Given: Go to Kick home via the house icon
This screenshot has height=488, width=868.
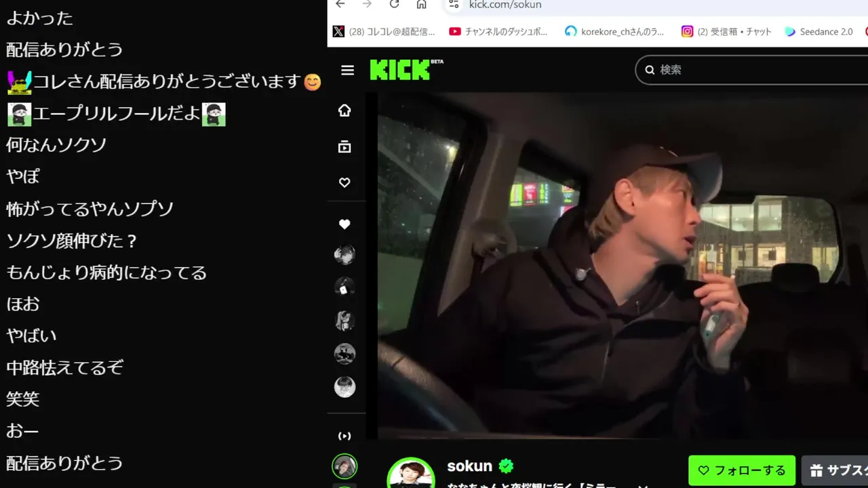Looking at the screenshot, I should click(x=344, y=110).
